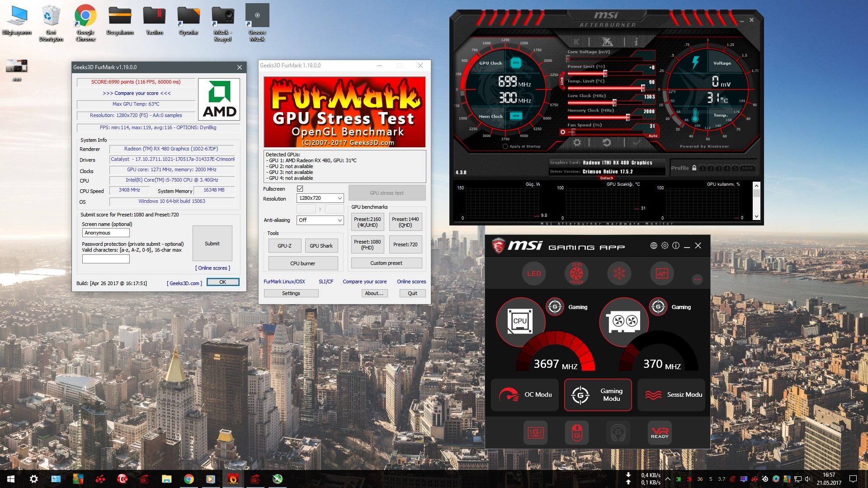Uncheck the Fullscreen checkbox in FurMark
The width and height of the screenshot is (868, 488).
[300, 189]
